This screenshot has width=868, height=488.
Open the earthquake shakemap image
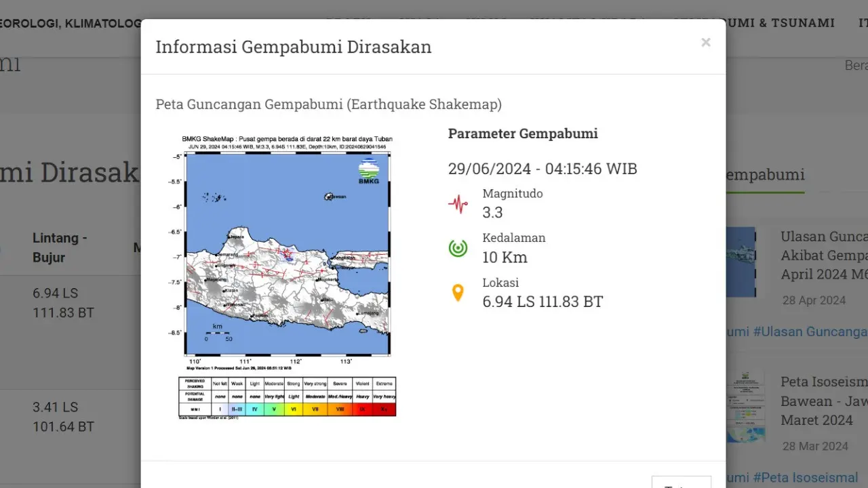point(282,276)
